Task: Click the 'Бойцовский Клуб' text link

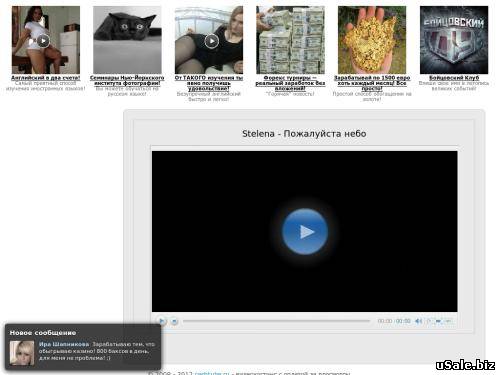Action: pos(454,78)
